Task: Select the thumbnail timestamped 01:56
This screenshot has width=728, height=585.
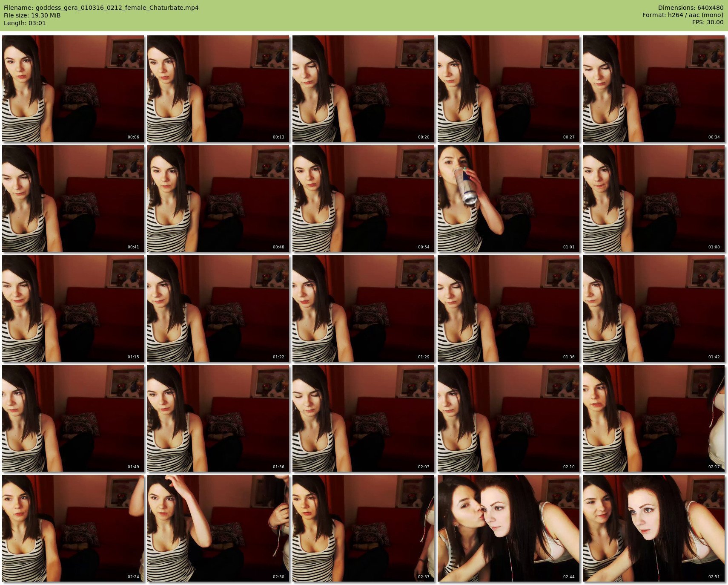Action: [x=218, y=418]
